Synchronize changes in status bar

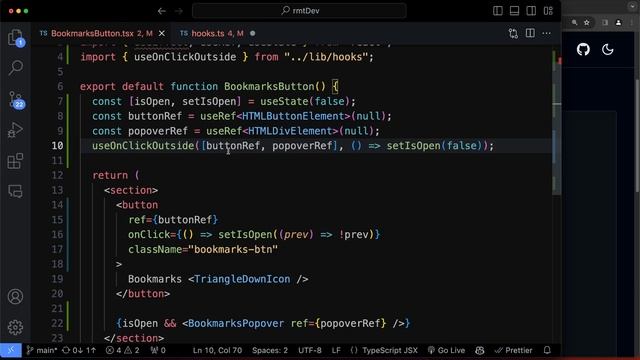tap(79, 350)
